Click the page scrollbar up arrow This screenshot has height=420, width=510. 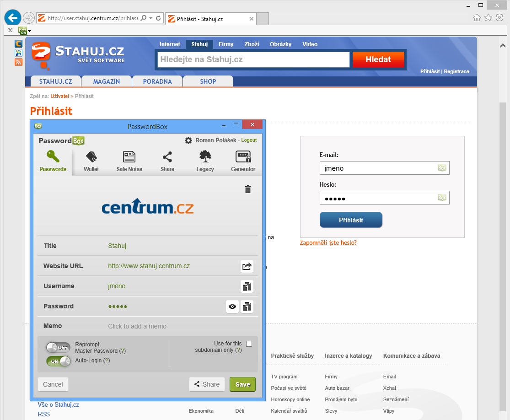tap(503, 46)
